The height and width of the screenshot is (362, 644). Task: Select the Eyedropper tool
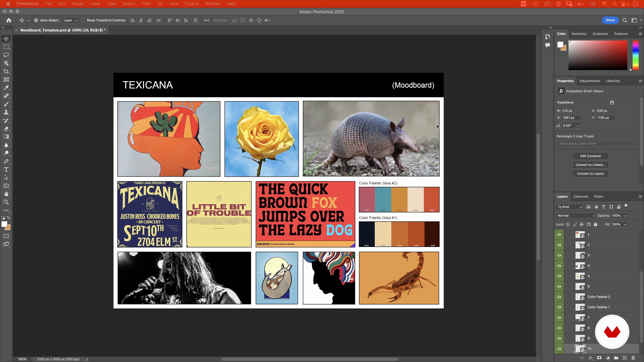(x=6, y=88)
